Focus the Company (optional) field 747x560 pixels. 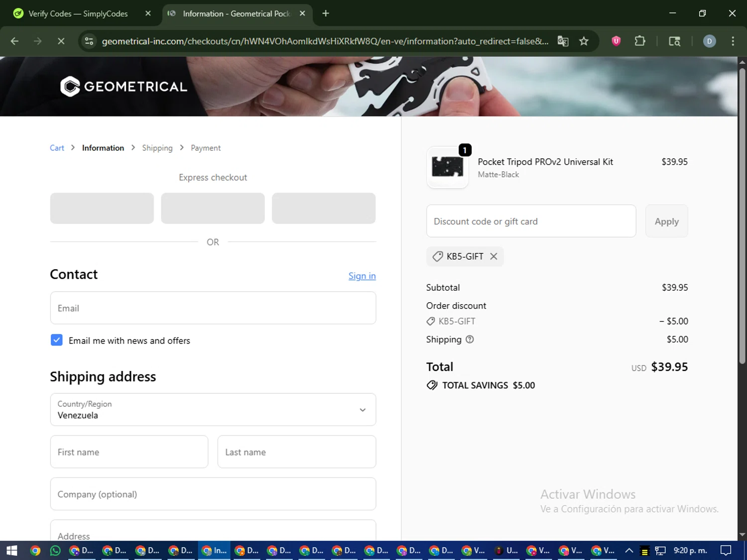click(x=213, y=494)
